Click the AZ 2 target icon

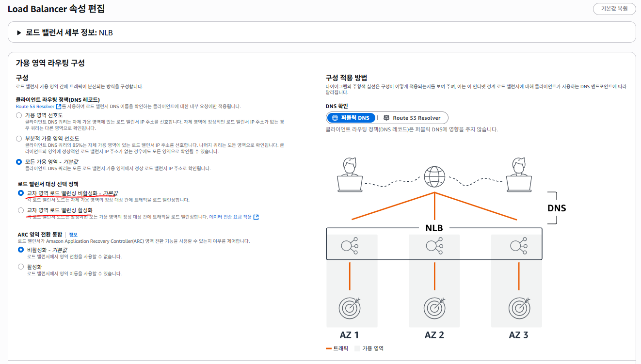pos(434,306)
